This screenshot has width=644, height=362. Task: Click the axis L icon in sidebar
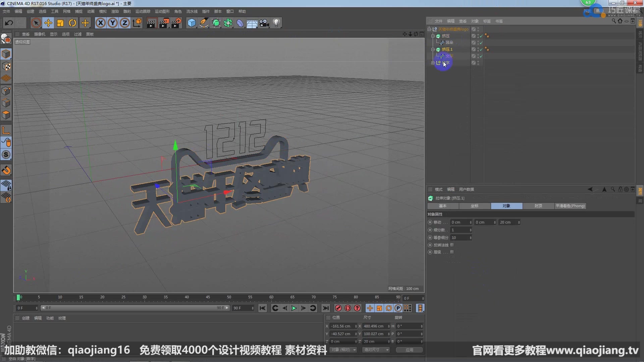[6, 130]
